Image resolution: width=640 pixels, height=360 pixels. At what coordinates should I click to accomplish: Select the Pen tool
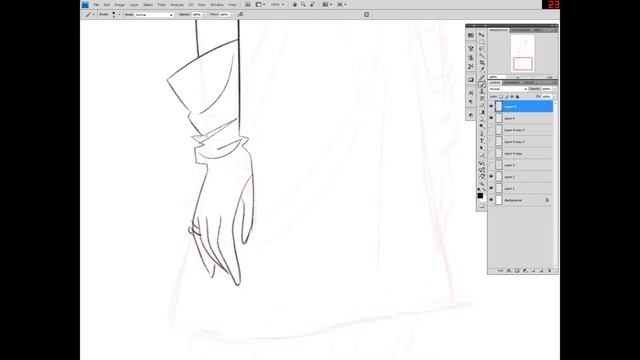point(482,133)
